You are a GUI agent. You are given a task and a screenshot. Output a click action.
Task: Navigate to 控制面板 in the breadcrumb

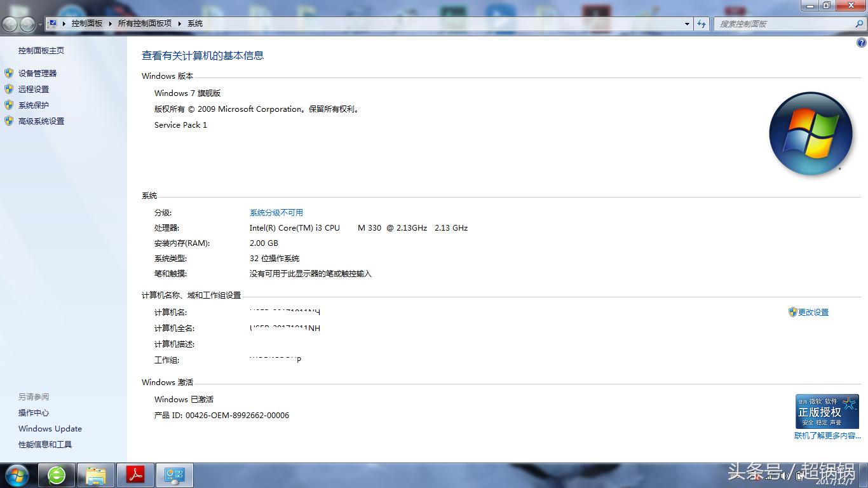pos(86,24)
